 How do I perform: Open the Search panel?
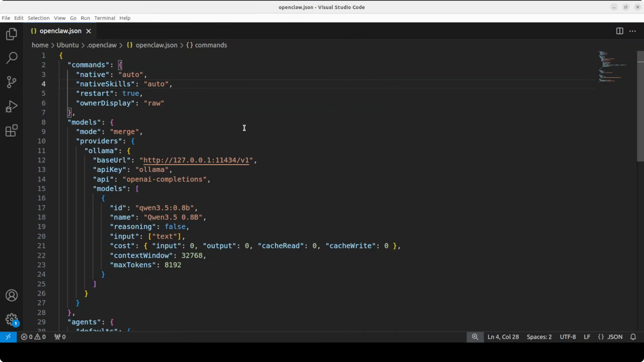click(11, 58)
